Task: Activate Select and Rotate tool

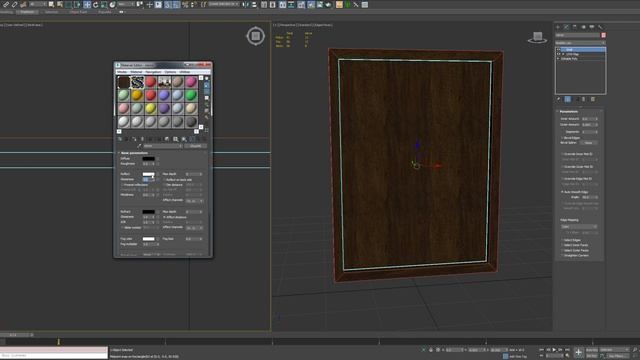Action: click(96, 4)
